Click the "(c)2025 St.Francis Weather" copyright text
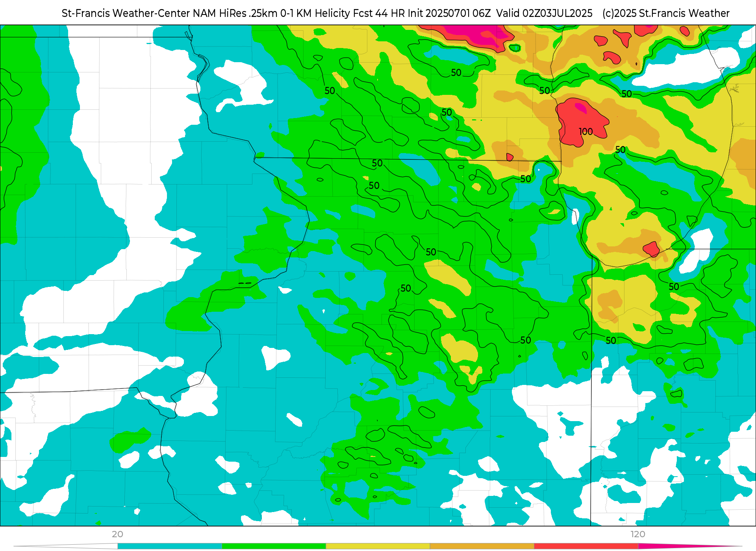756x551 pixels. [x=666, y=13]
